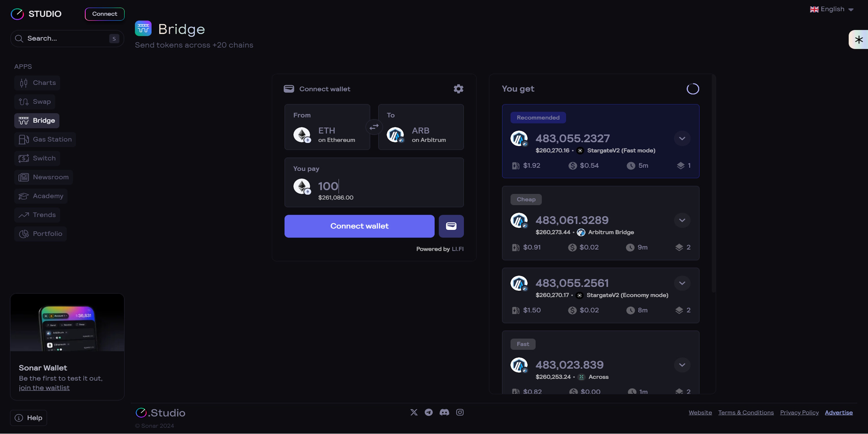Expand the Across Fast route details
Viewport: 868px width, 434px height.
click(x=682, y=365)
